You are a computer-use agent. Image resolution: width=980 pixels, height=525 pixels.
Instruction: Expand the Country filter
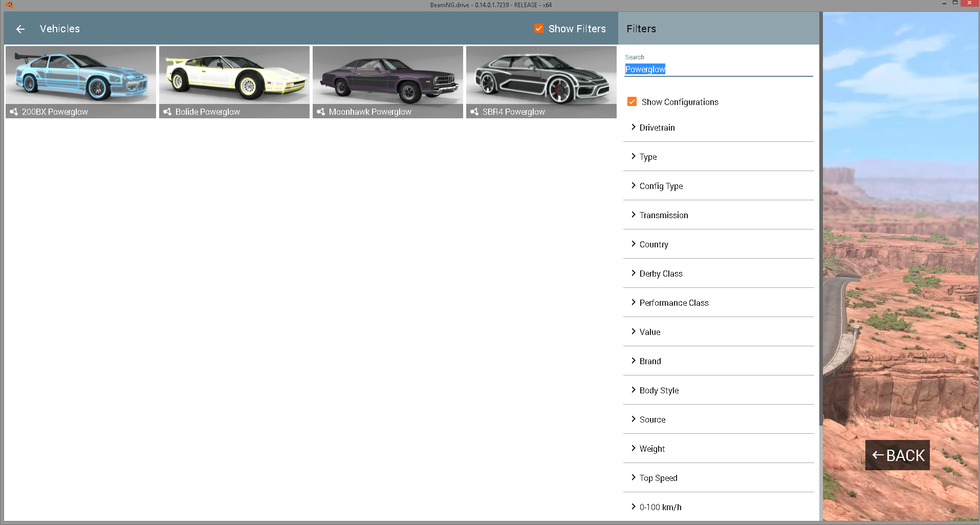[718, 244]
